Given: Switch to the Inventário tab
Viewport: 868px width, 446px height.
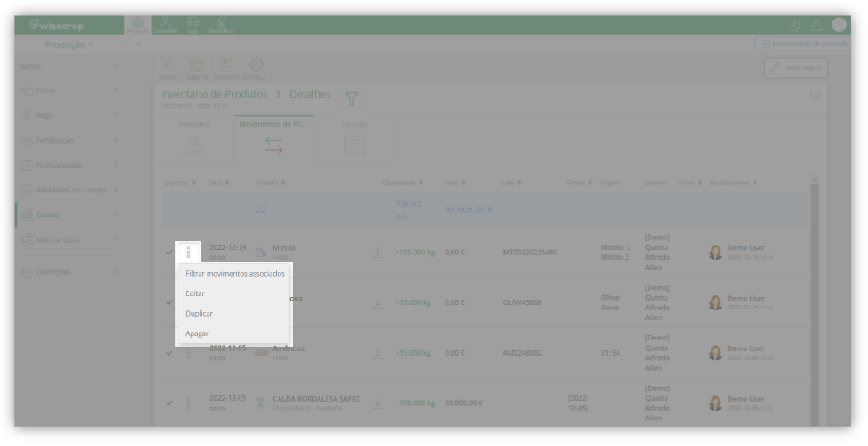Looking at the screenshot, I should (x=193, y=139).
